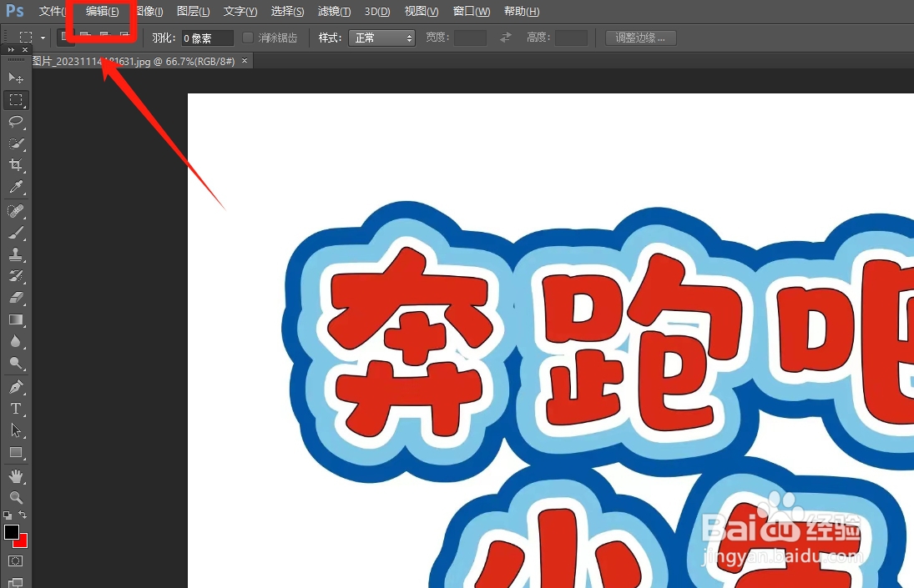
Task: Click the 宽度 width input field
Action: [x=471, y=38]
